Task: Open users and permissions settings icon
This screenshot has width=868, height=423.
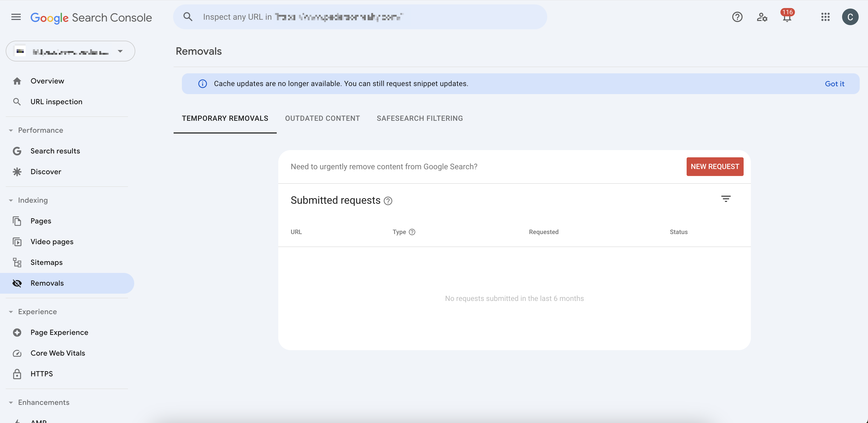Action: [x=762, y=17]
